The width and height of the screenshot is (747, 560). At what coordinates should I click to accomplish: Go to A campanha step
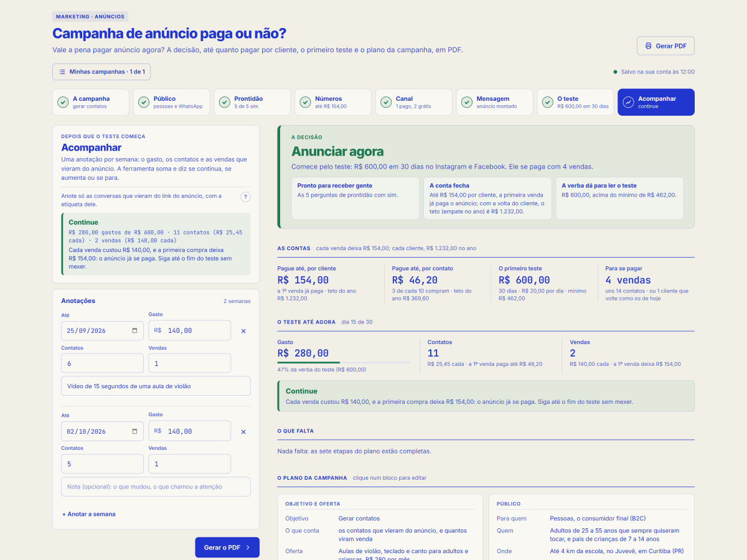tap(91, 102)
